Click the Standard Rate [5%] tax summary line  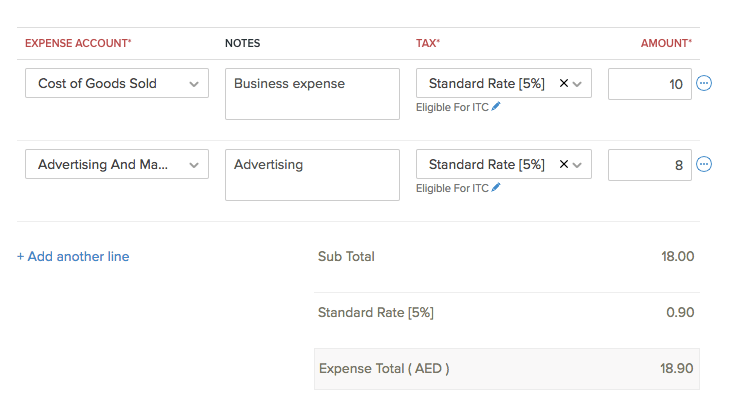pyautogui.click(x=376, y=313)
